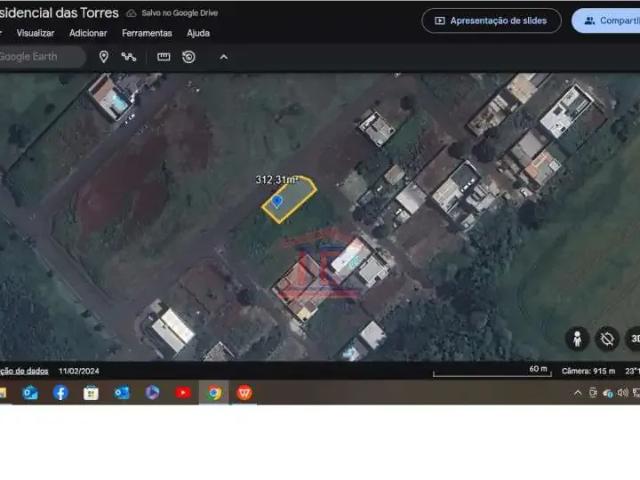Screen dimensions: 640x480
Task: Open the Ajuda menu
Action: 198,33
